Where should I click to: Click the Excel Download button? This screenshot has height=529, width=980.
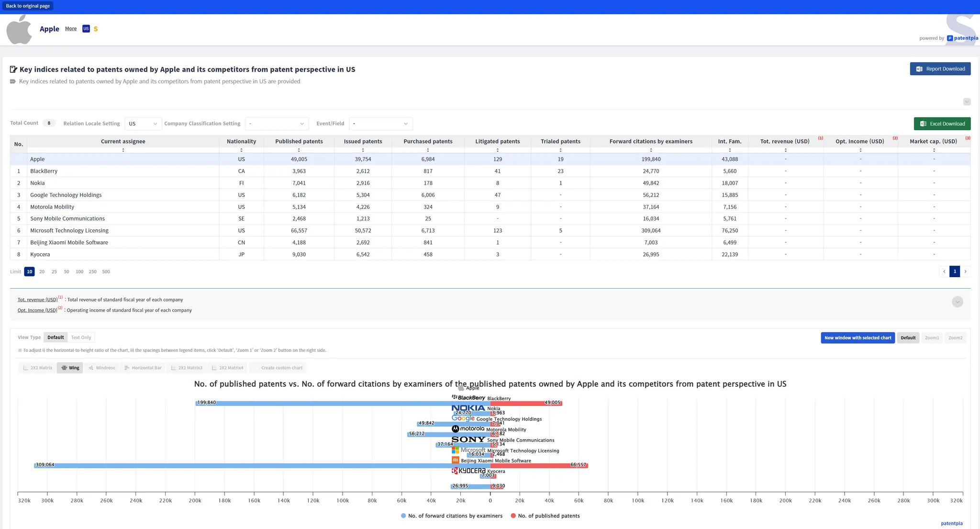[x=942, y=124]
